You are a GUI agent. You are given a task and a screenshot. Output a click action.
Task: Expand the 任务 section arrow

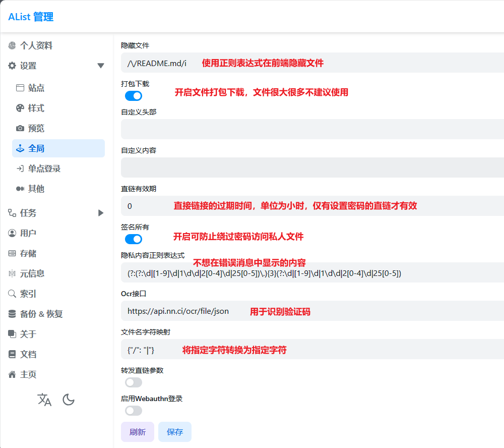click(101, 213)
